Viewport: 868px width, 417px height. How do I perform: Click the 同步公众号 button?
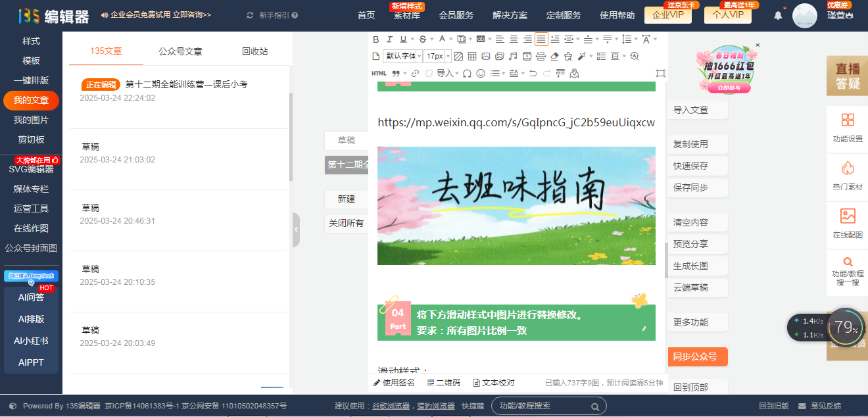(698, 356)
